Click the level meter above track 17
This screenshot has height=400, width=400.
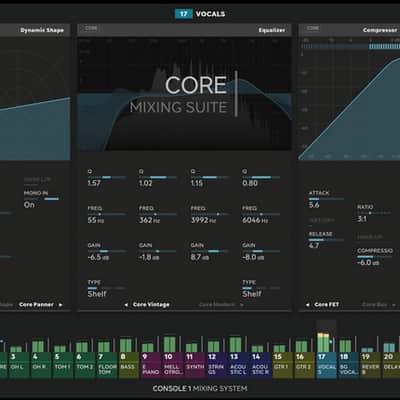click(x=323, y=342)
